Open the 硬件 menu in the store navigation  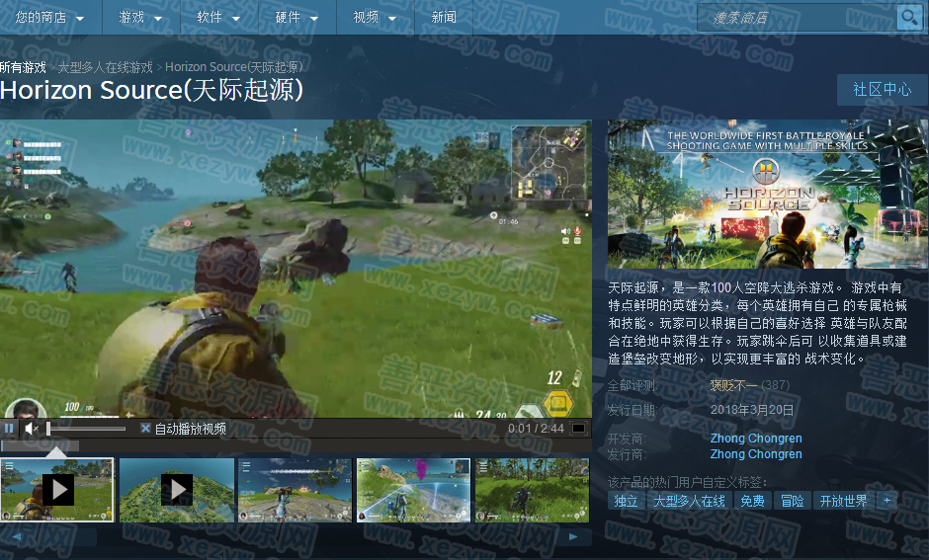tap(296, 18)
